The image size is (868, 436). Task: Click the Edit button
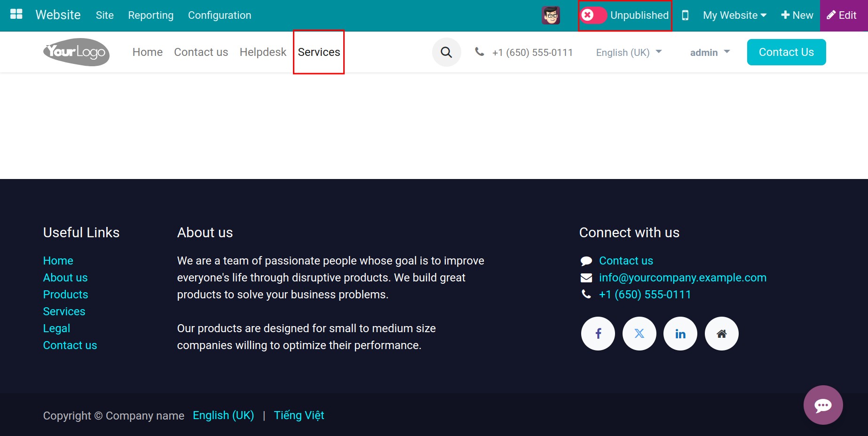point(844,16)
